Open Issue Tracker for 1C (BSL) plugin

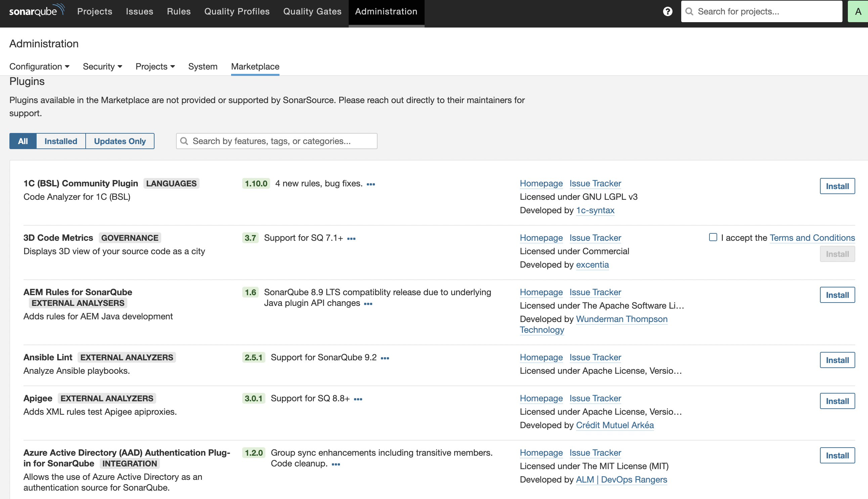(x=595, y=183)
